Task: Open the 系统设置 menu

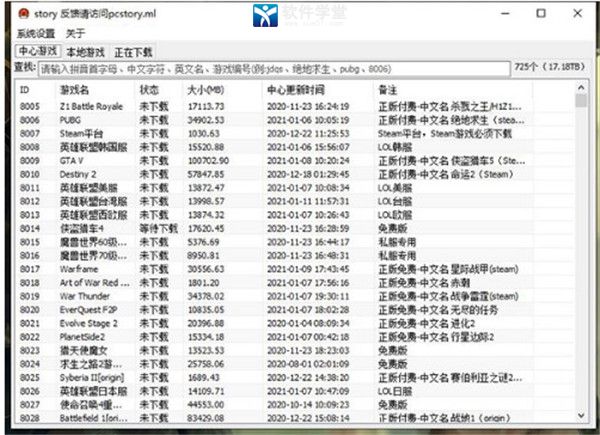Action: point(36,33)
